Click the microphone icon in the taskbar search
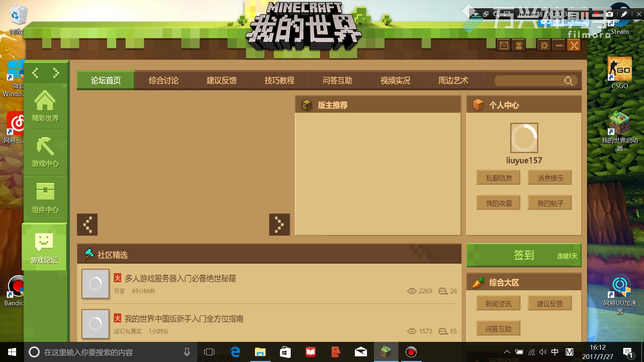This screenshot has width=644, height=362. 187,352
